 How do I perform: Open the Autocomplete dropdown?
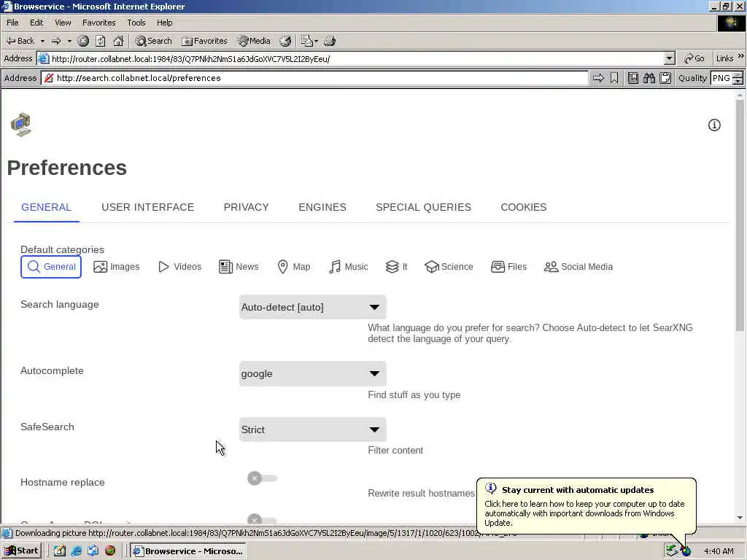click(x=312, y=374)
